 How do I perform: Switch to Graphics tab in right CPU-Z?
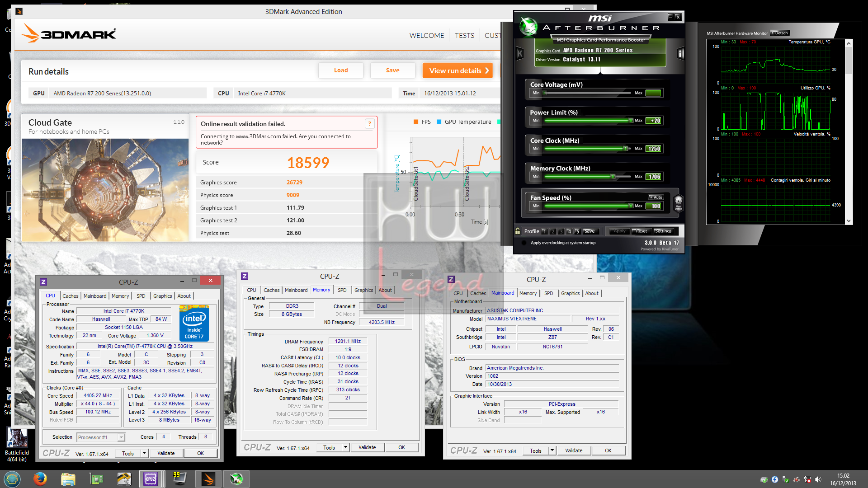(570, 293)
